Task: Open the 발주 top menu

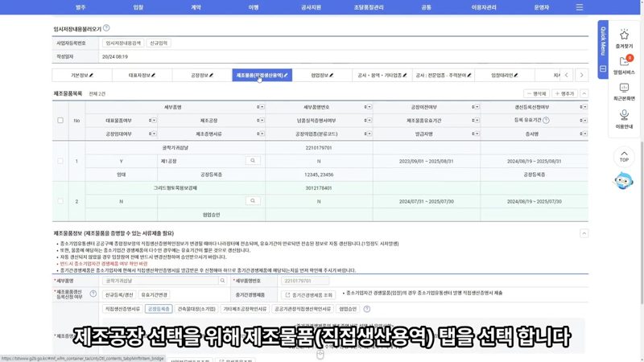Action: (x=81, y=7)
